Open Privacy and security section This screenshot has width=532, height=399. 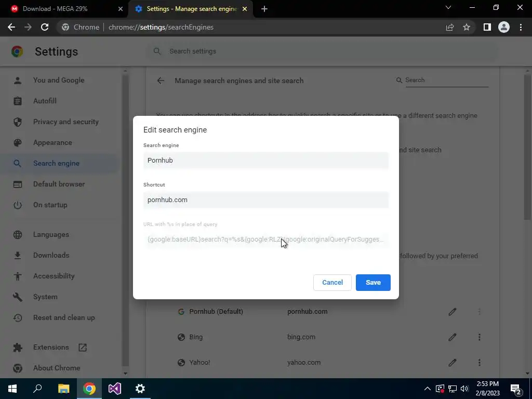[x=66, y=122]
